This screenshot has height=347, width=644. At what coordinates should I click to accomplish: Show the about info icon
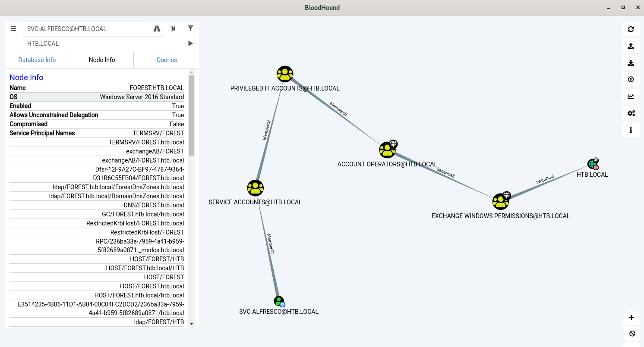[631, 130]
